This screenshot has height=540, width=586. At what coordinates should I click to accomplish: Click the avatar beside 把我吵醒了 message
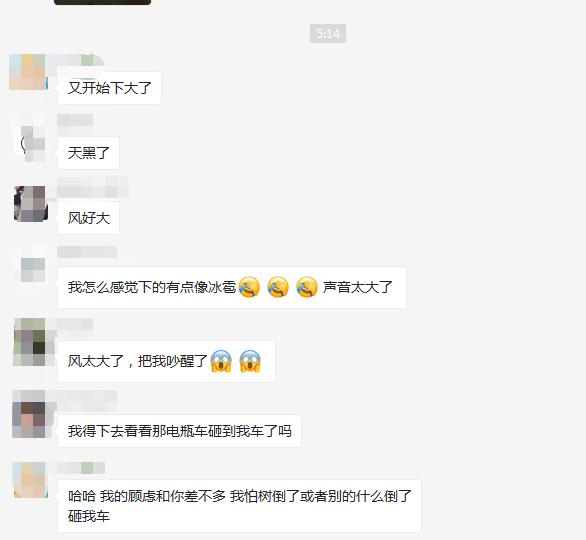[x=31, y=342]
